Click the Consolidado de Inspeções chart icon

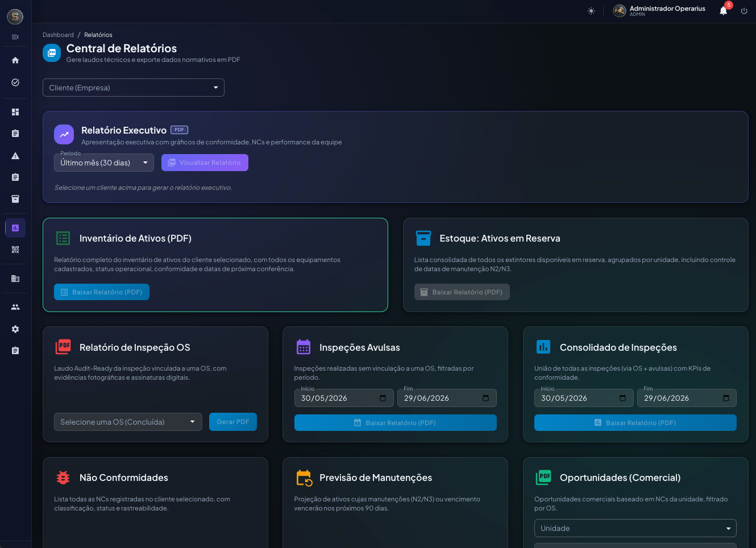(543, 347)
